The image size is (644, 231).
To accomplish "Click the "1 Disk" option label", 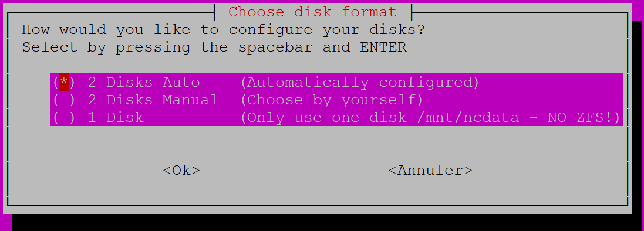I will coord(116,118).
